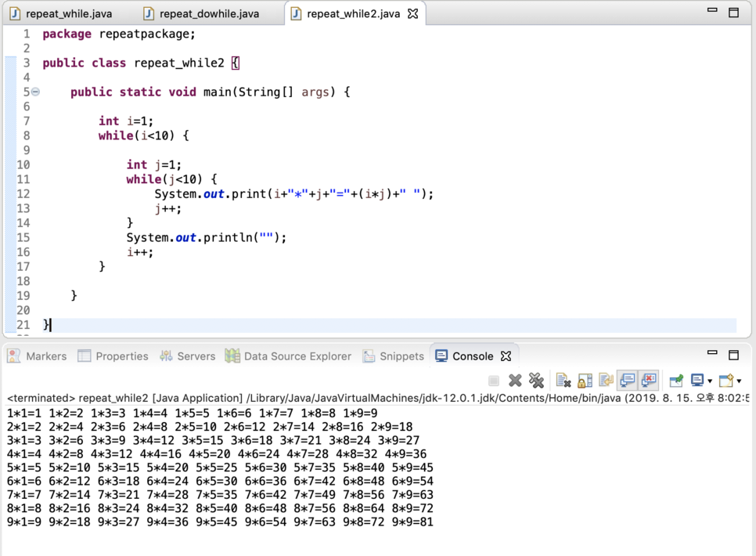Click the Data Source Explorer tab icon
756x556 pixels.
click(x=232, y=356)
